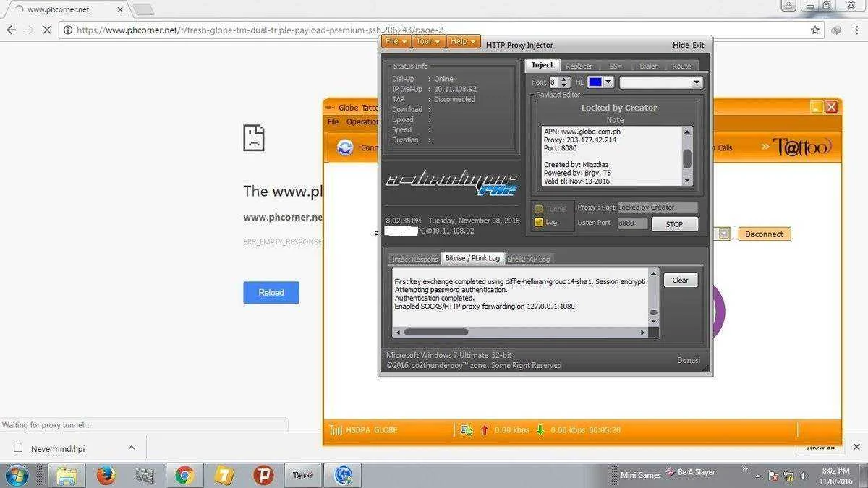Open File menu in Globe Tattoo window
This screenshot has width=868, height=488.
333,121
